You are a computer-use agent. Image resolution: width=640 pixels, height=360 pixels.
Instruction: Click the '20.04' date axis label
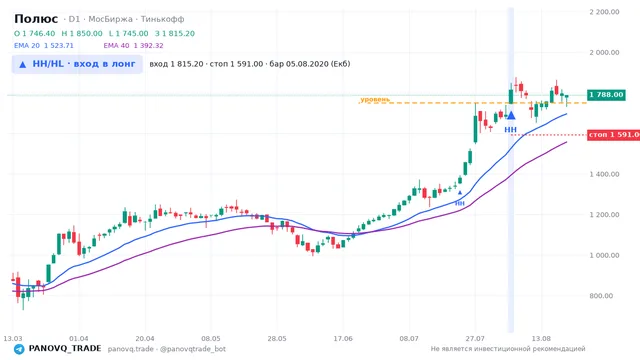[x=145, y=338]
